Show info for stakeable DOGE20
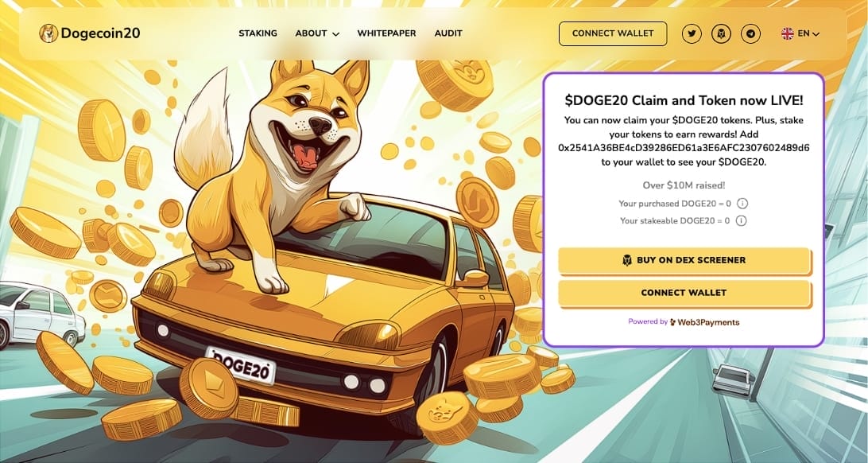 click(x=742, y=220)
